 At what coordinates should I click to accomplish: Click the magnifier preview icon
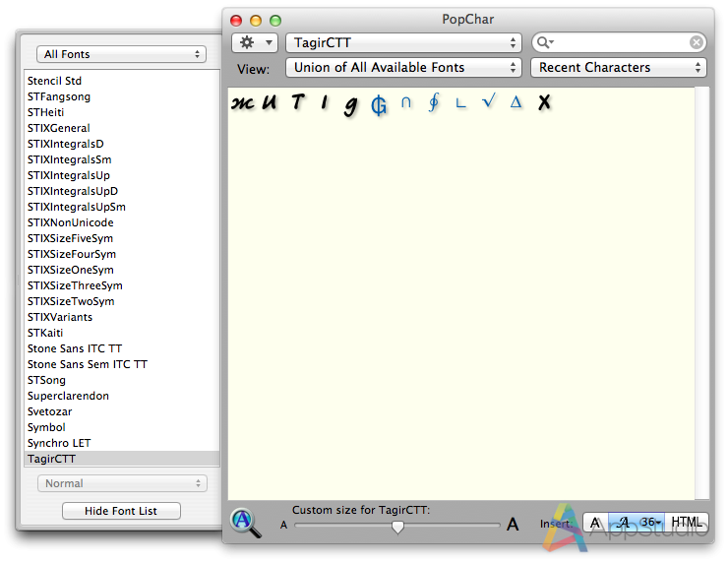pyautogui.click(x=246, y=522)
